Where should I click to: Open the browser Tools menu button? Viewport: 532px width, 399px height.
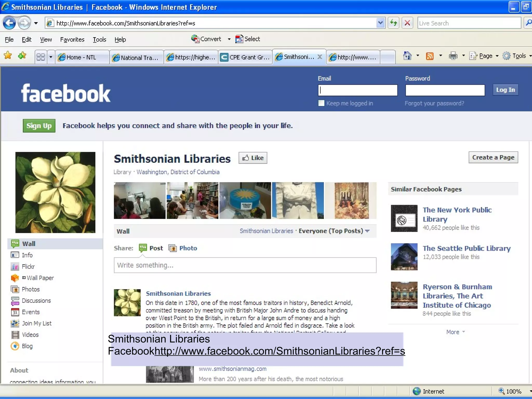[517, 56]
